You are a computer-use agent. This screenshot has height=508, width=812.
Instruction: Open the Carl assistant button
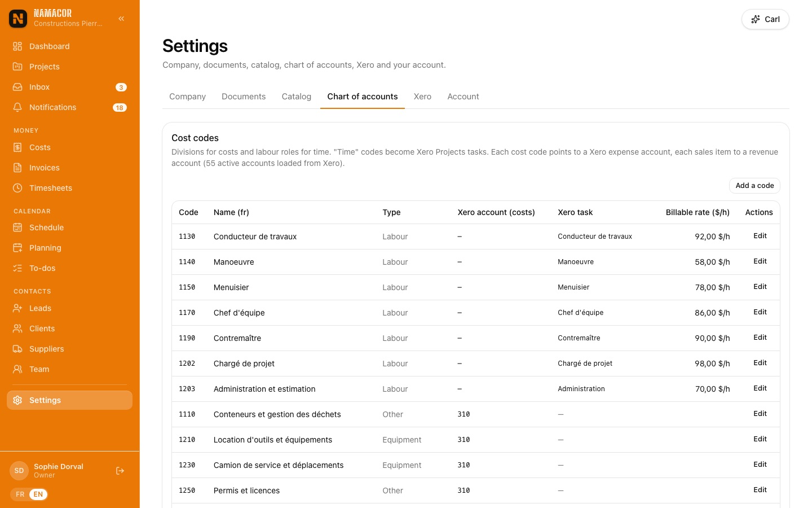765,19
